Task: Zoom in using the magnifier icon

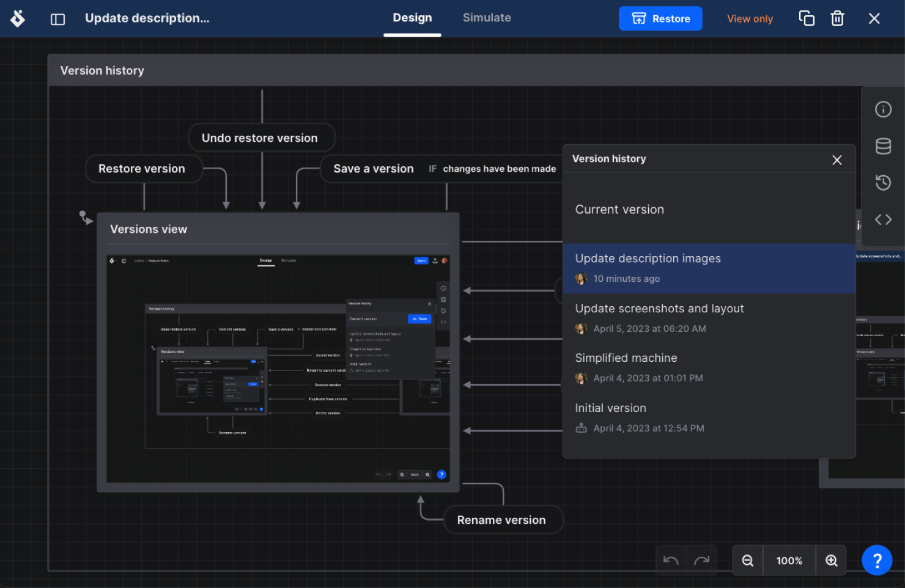Action: [x=831, y=560]
